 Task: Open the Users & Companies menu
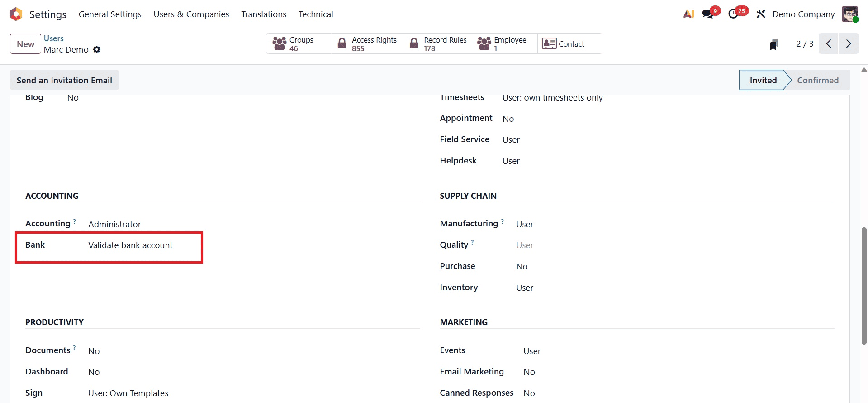191,14
